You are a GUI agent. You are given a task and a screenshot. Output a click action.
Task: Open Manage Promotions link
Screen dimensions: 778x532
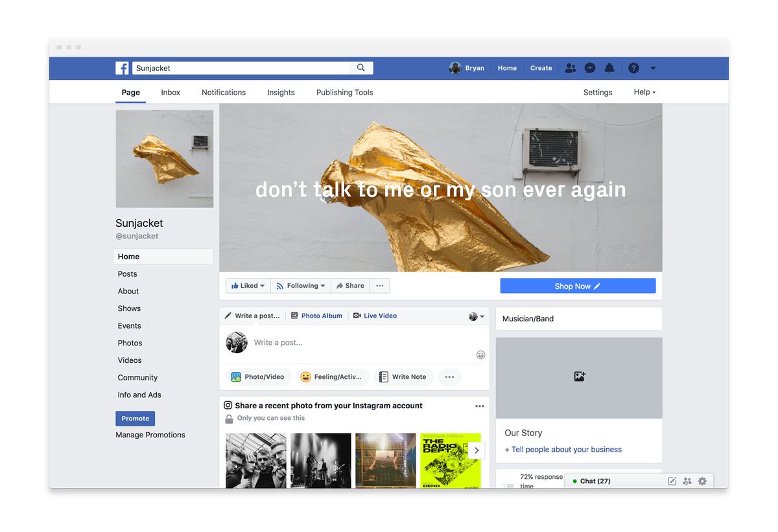[x=150, y=435]
